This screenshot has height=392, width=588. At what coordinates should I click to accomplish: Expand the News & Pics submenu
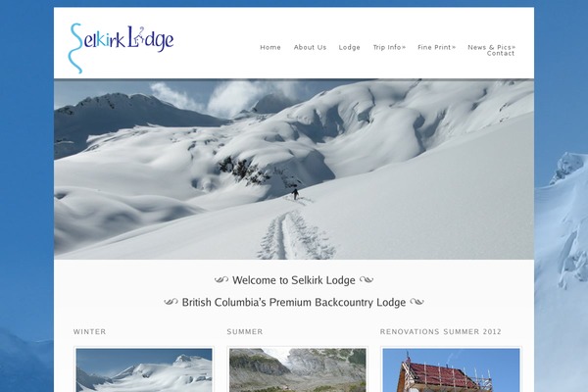(x=492, y=47)
